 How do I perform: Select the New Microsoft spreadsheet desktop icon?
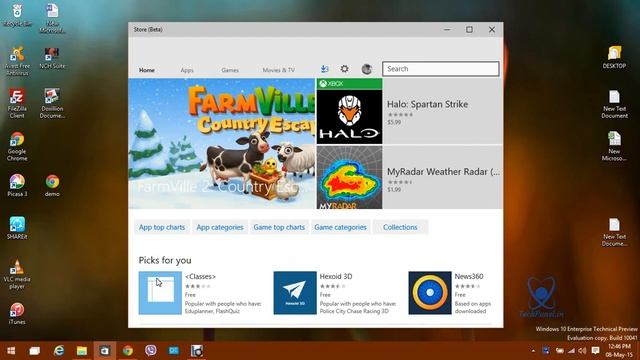click(x=614, y=146)
